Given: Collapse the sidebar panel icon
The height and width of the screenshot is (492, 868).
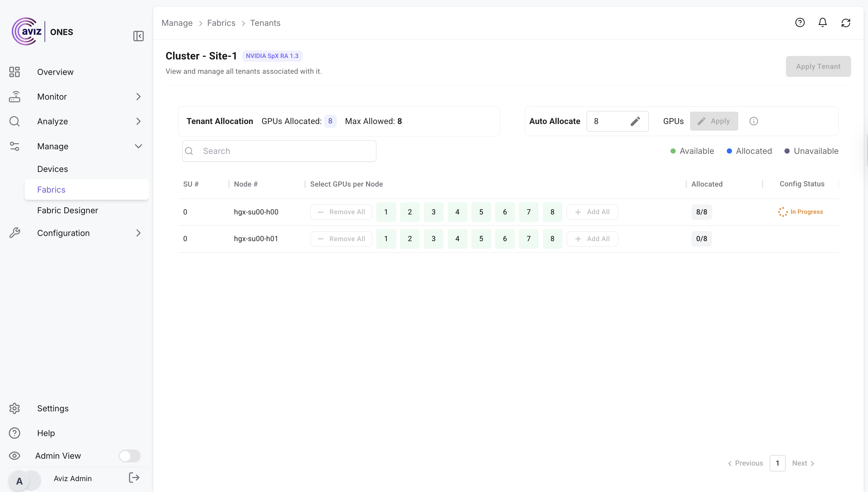Looking at the screenshot, I should (138, 36).
